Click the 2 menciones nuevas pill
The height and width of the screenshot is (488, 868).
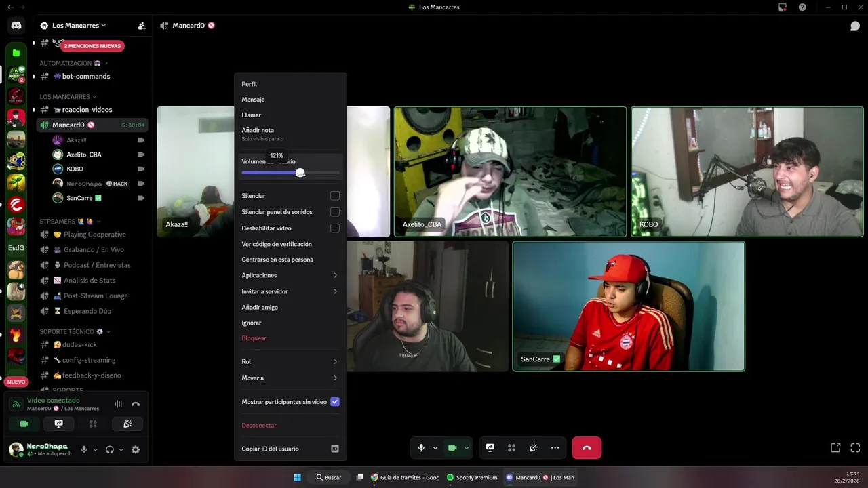click(x=93, y=46)
